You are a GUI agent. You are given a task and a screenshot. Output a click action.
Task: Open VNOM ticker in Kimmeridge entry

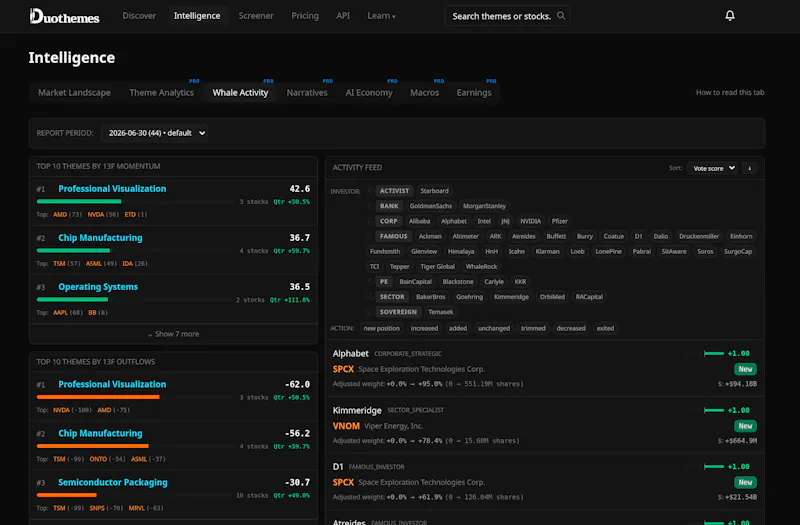[x=346, y=426]
